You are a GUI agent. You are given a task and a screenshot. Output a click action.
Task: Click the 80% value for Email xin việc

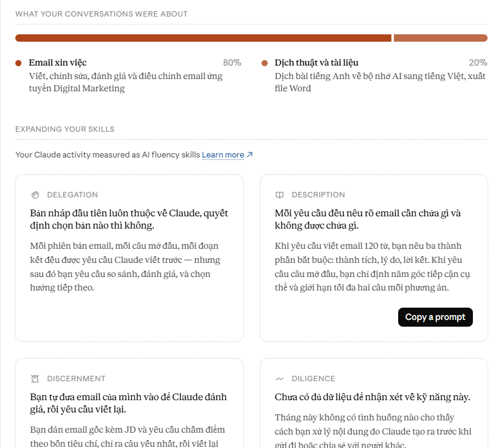(232, 63)
